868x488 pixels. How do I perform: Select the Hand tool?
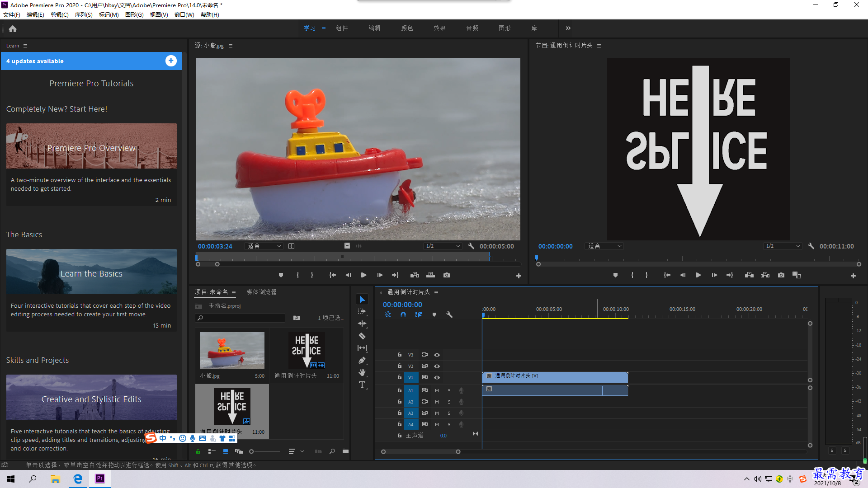pos(362,372)
